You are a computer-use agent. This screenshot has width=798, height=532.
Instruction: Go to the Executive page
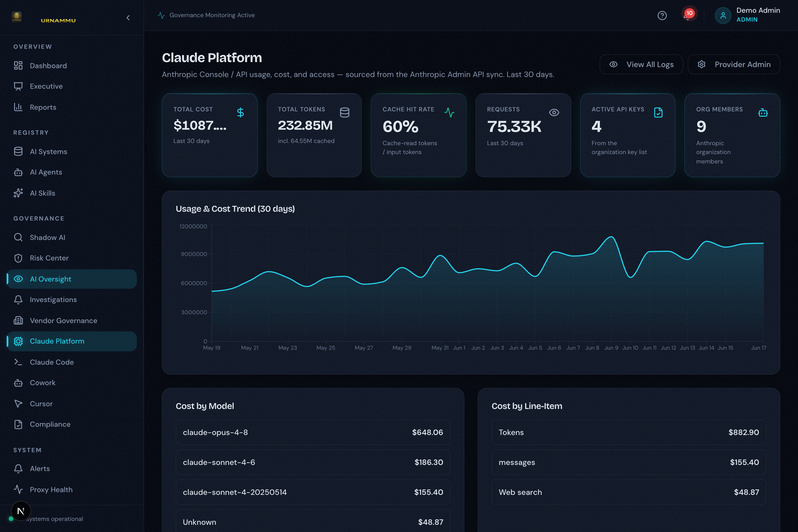click(x=71, y=86)
